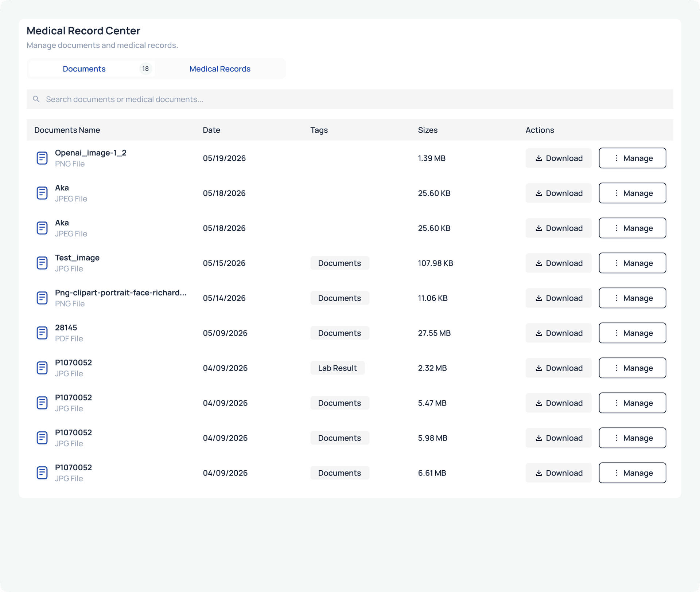Click the 18 documents count badge
Image resolution: width=700 pixels, height=592 pixels.
point(145,69)
